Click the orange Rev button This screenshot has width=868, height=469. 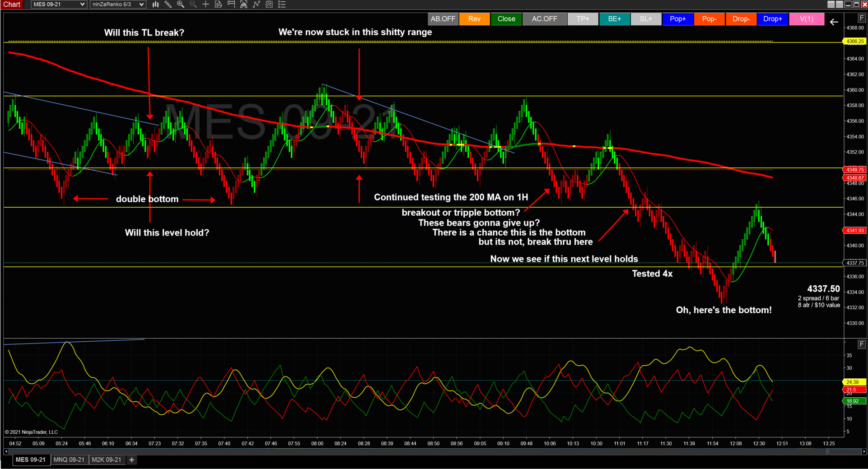(x=475, y=19)
